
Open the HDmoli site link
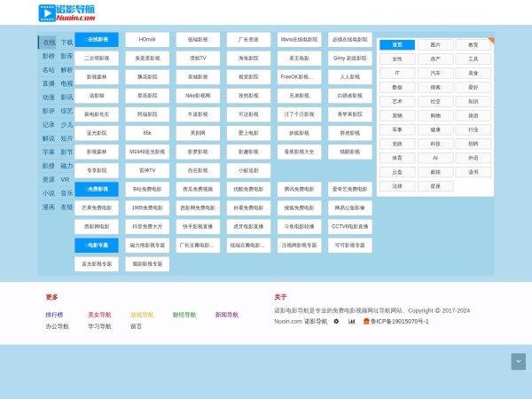point(147,40)
